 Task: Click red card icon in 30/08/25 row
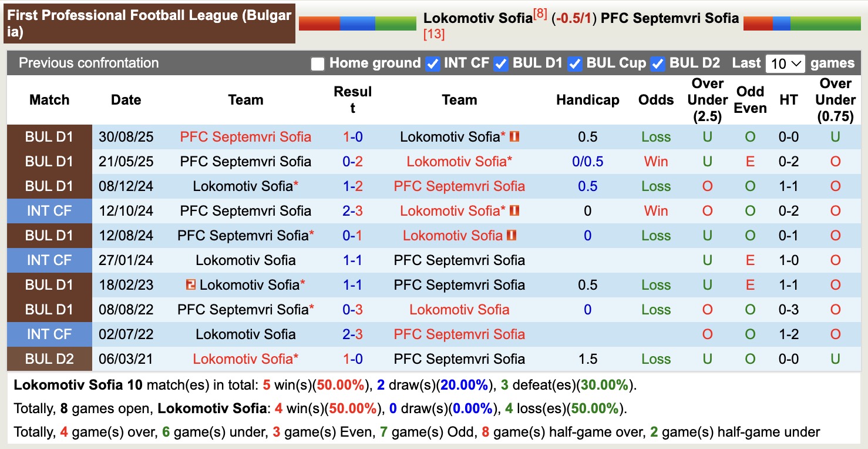pyautogui.click(x=515, y=137)
